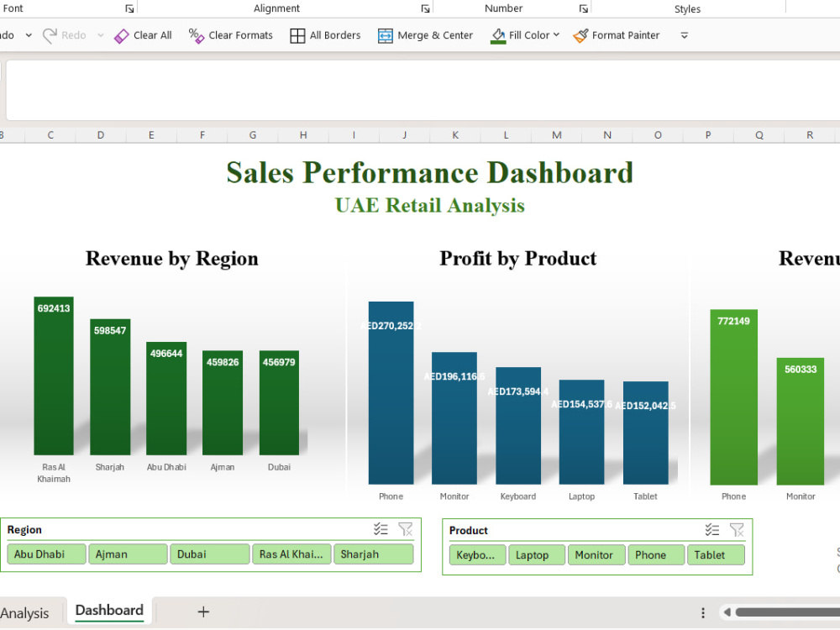Image resolution: width=840 pixels, height=630 pixels.
Task: Click the Profit by Product chart title
Action: pos(518,258)
